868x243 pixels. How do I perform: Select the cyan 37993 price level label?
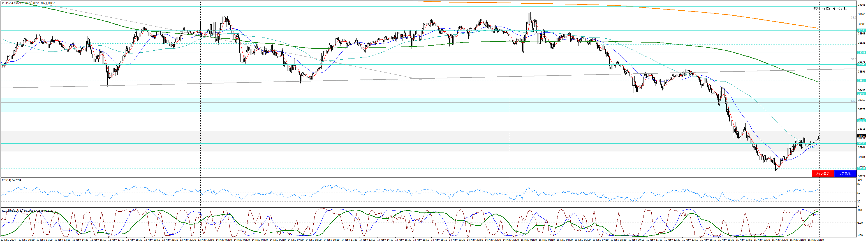point(862,143)
